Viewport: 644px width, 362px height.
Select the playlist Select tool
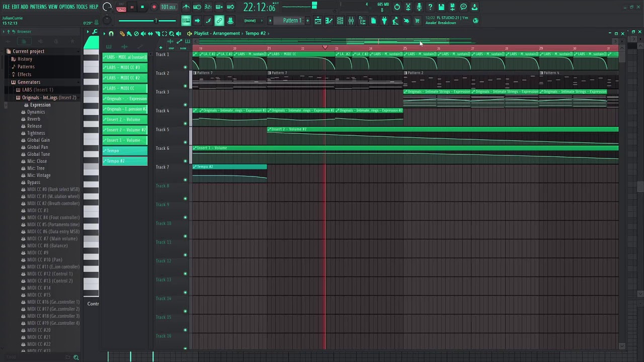[164, 34]
